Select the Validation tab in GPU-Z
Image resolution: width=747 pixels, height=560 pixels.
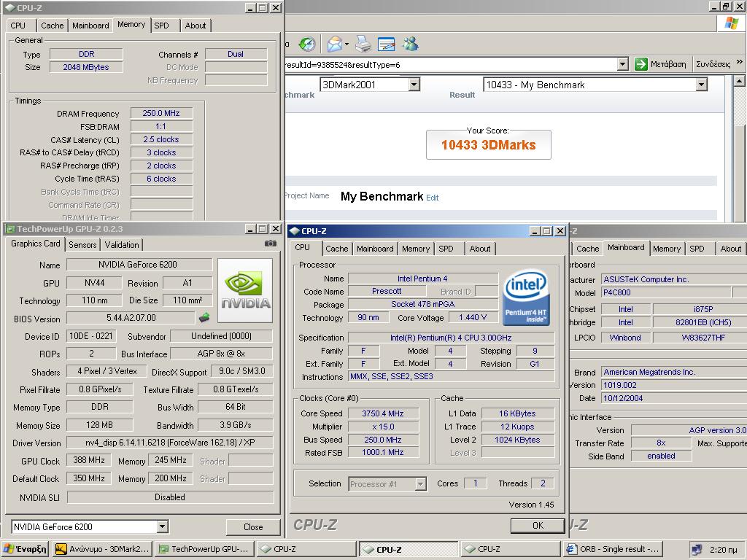click(122, 245)
